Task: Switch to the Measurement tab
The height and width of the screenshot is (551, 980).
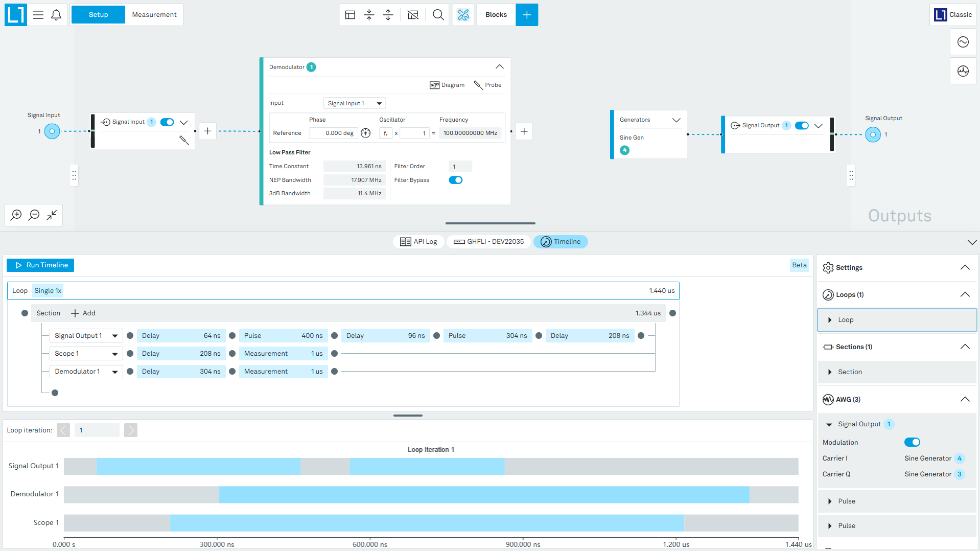Action: click(x=154, y=15)
